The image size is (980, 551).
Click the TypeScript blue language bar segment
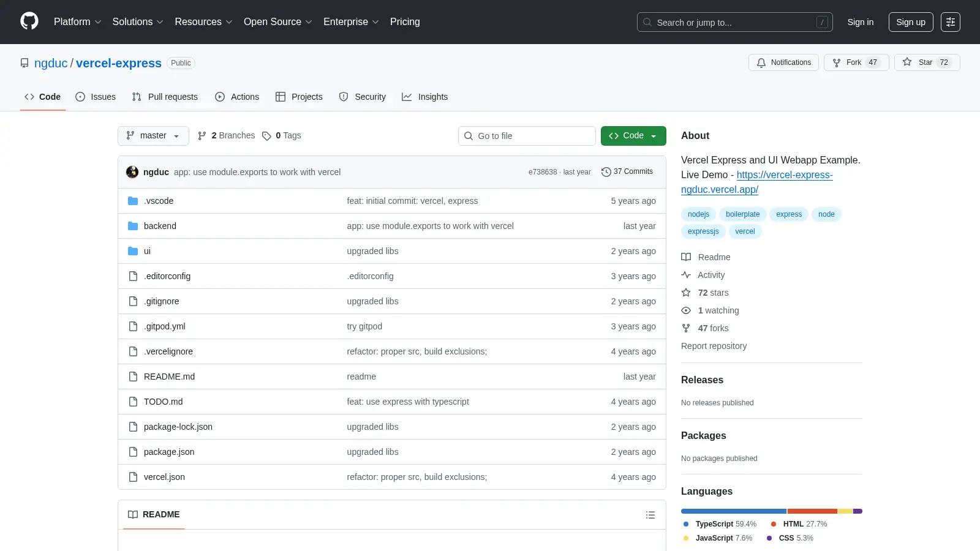point(734,511)
